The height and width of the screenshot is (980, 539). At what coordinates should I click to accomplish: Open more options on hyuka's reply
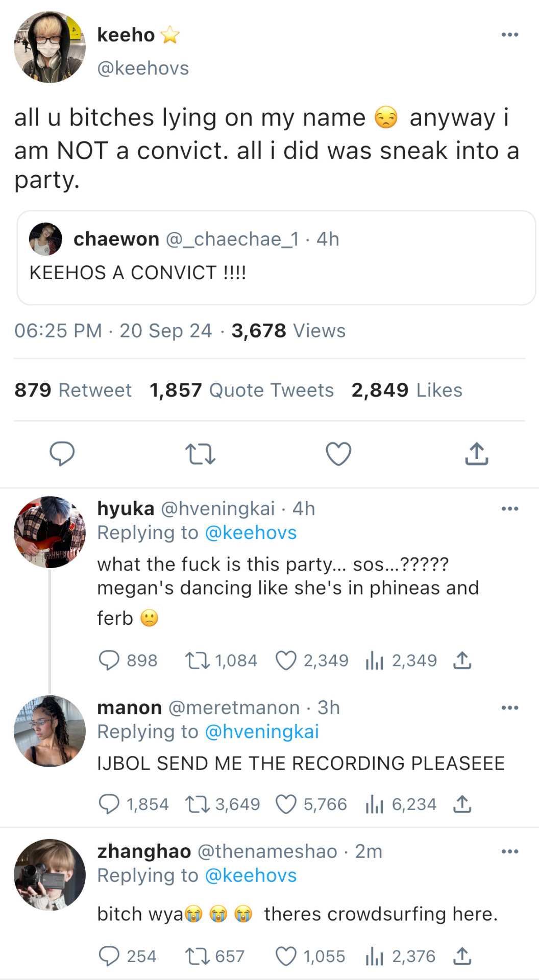click(x=509, y=508)
